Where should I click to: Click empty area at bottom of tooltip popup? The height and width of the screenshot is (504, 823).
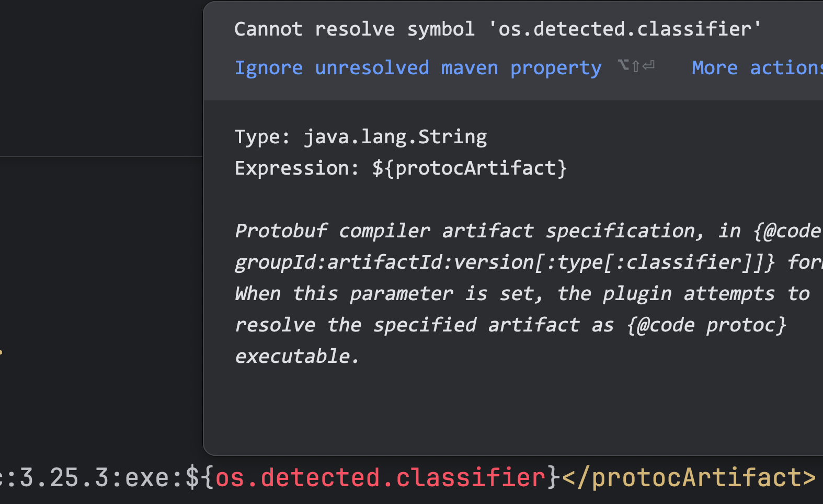point(512,413)
